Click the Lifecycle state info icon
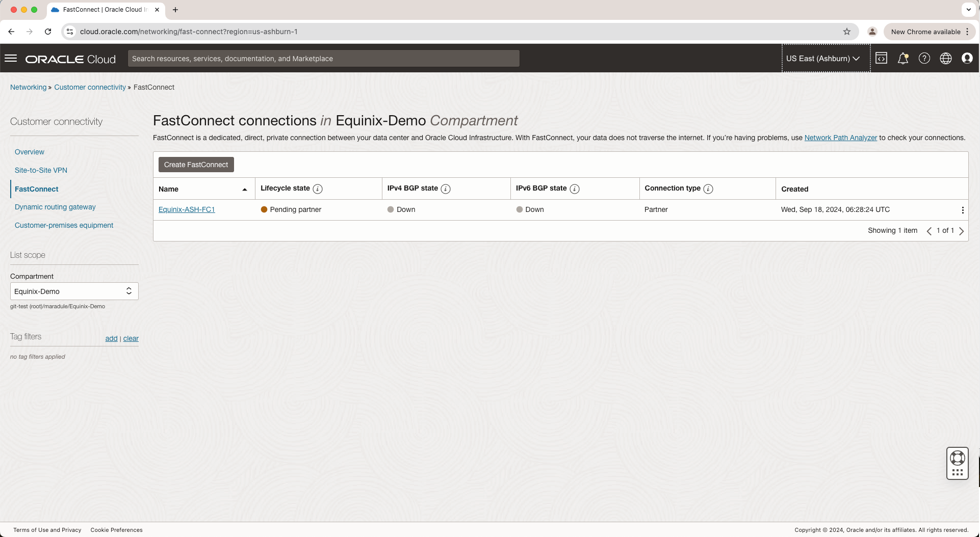The width and height of the screenshot is (980, 537). tap(318, 189)
